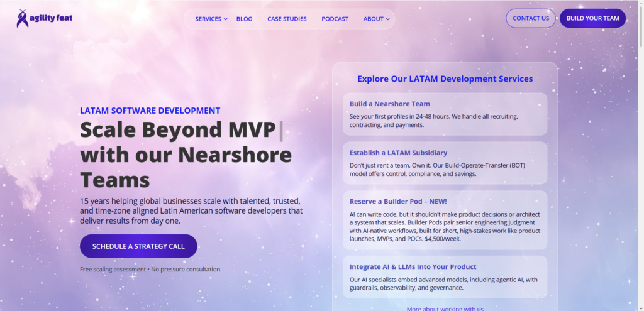Open the Blog menu item
Screen dimensions: 644x311
(x=245, y=19)
